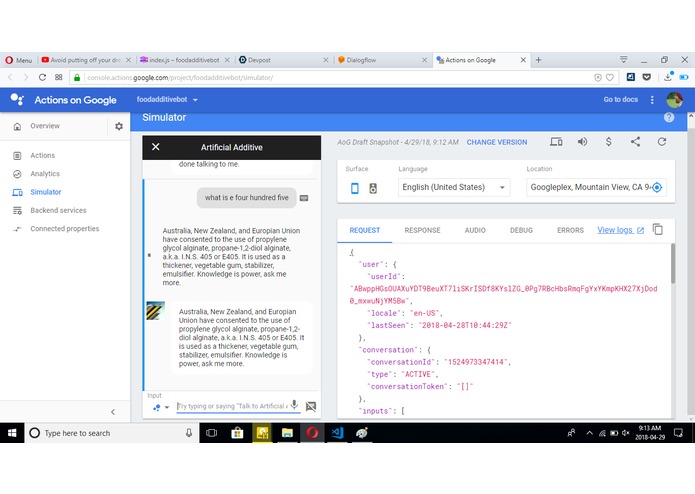This screenshot has width=695, height=494.
Task: Use current location target icon
Action: 657,187
